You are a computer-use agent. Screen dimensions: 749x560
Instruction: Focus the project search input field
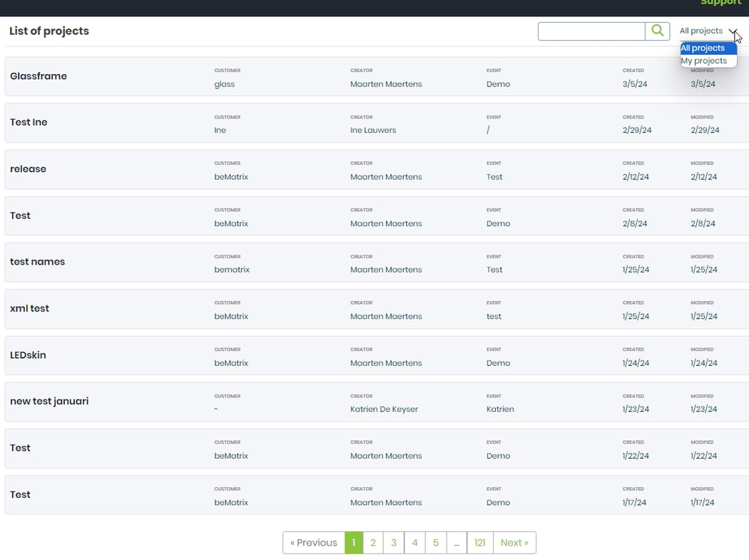591,31
